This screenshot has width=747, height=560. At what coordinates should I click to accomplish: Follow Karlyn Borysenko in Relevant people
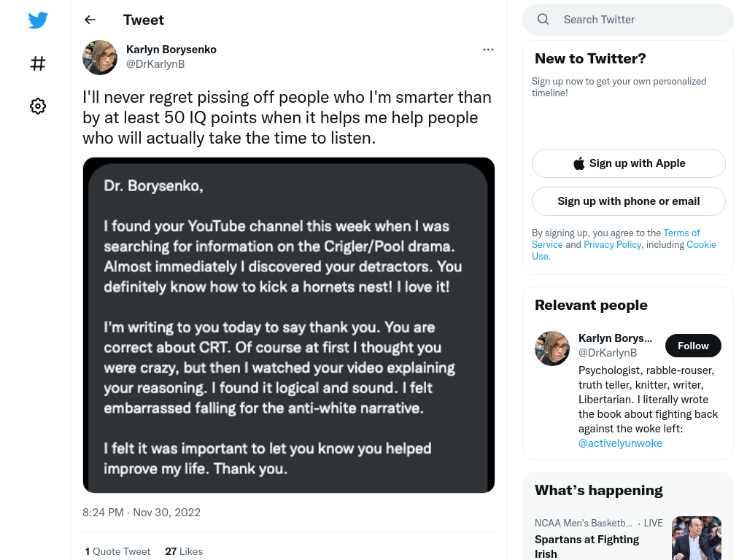click(693, 346)
